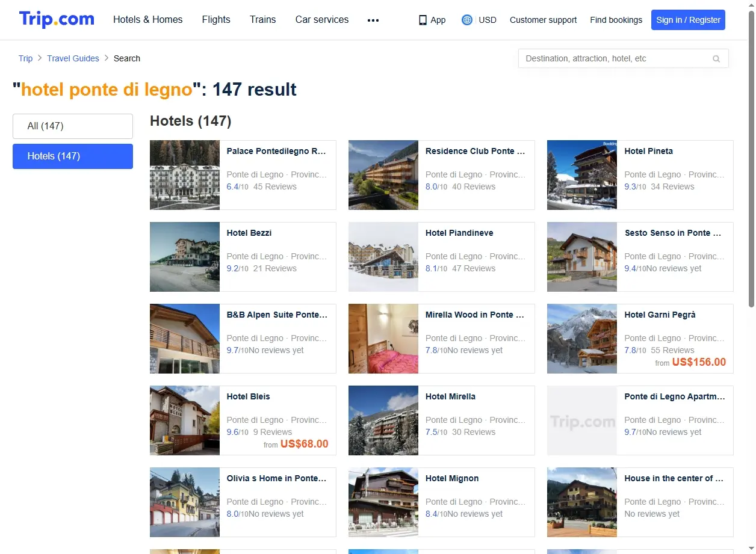Open Hotel Mirella thumbnail image
Screen dimensions: 756x554
(x=383, y=420)
